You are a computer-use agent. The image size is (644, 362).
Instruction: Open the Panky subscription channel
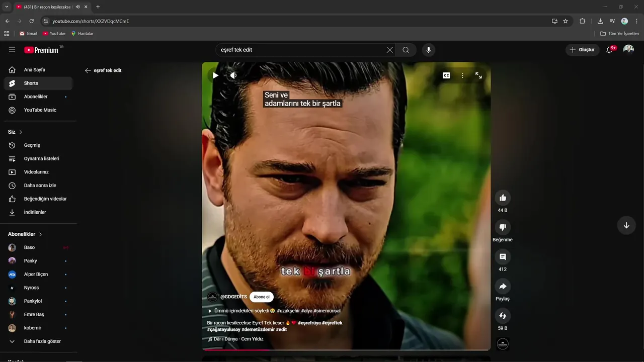click(x=38, y=261)
